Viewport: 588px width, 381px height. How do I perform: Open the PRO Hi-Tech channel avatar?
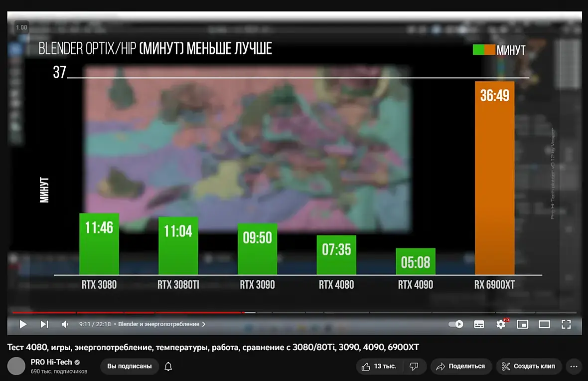[x=16, y=366]
